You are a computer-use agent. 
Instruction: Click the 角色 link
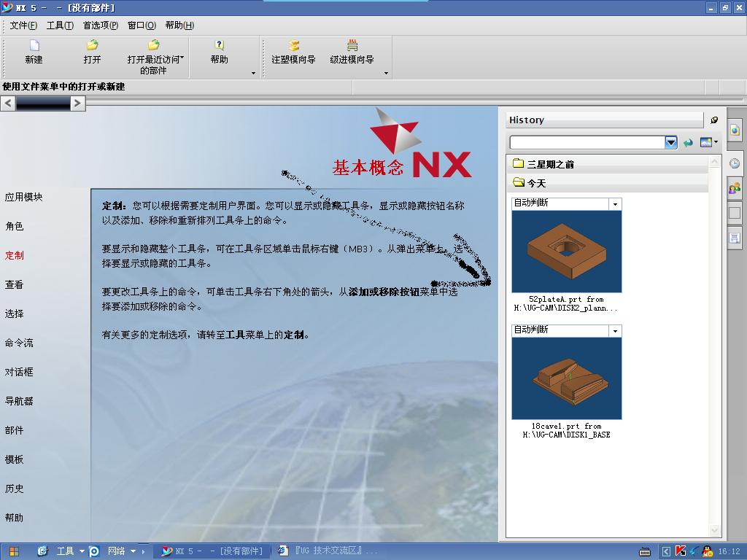(x=15, y=226)
